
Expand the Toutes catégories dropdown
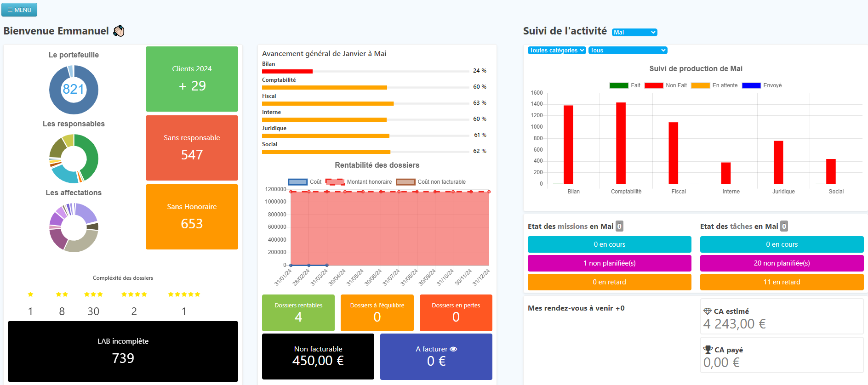click(x=556, y=51)
